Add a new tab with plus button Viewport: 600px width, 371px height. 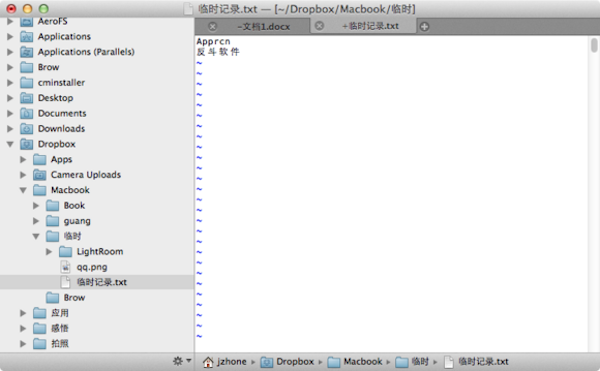tap(424, 26)
